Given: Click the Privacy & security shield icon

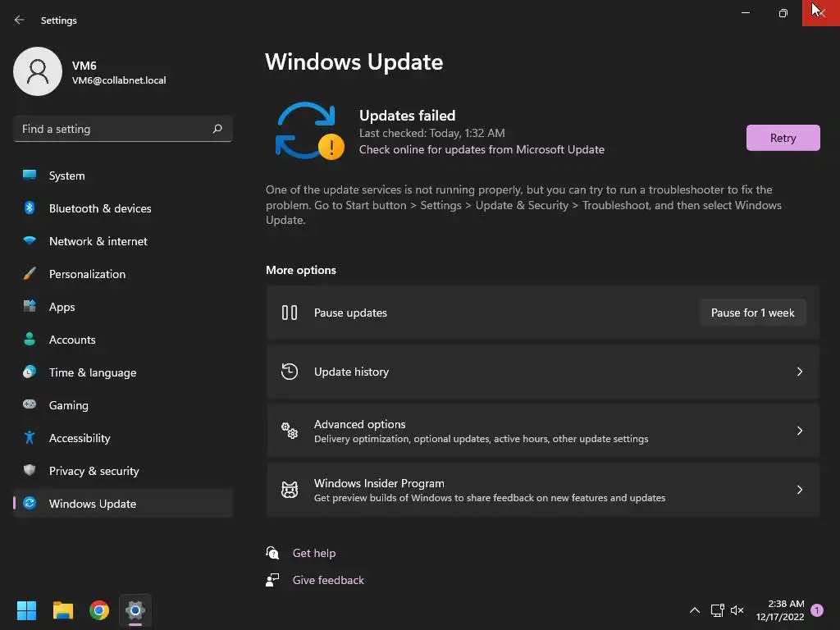Looking at the screenshot, I should point(30,470).
